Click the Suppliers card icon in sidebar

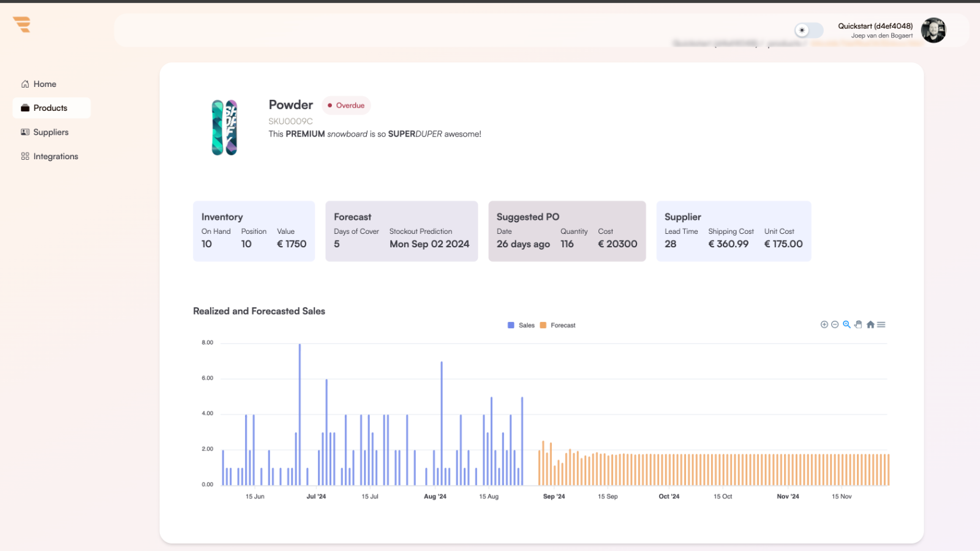click(x=24, y=132)
